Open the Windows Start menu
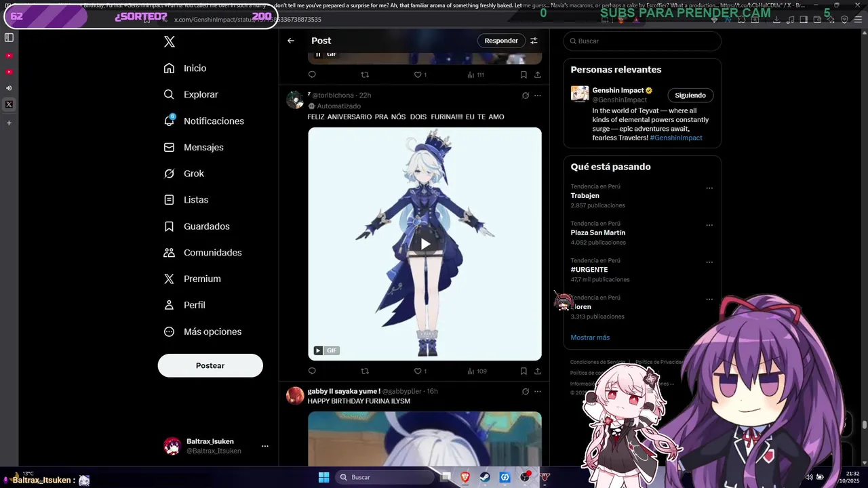This screenshot has width=868, height=488. pos(323,477)
